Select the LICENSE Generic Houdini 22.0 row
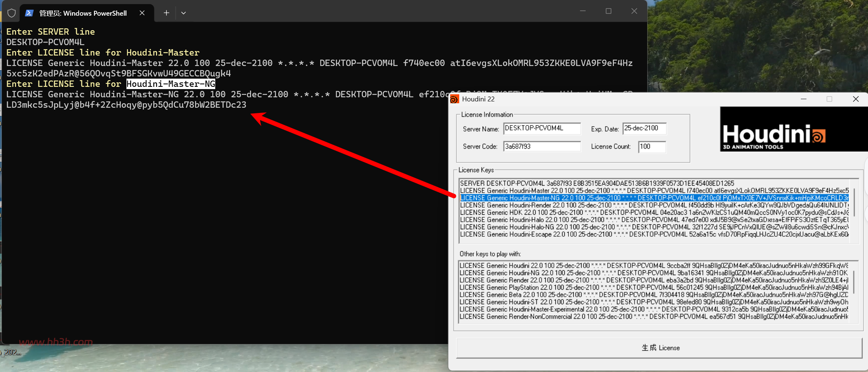The height and width of the screenshot is (372, 868). coord(654,266)
